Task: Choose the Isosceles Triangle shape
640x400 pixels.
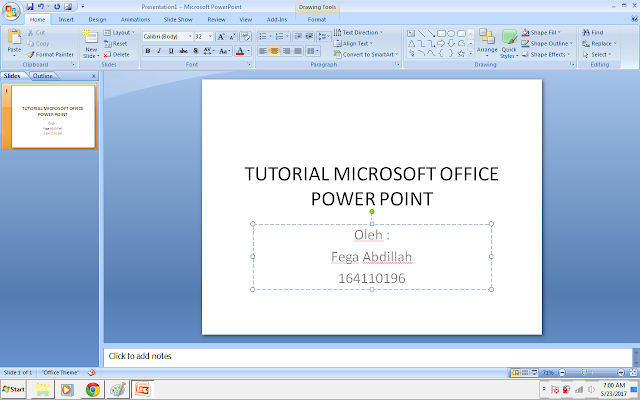Action: pyautogui.click(x=411, y=43)
